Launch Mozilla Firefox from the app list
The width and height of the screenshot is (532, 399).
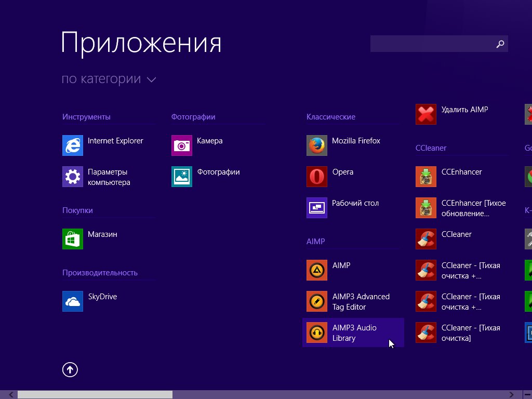(317, 145)
